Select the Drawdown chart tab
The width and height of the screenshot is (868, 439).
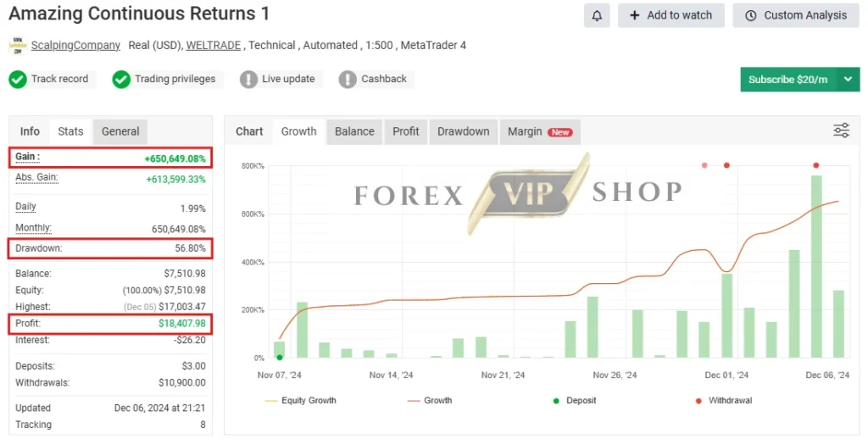(x=464, y=131)
